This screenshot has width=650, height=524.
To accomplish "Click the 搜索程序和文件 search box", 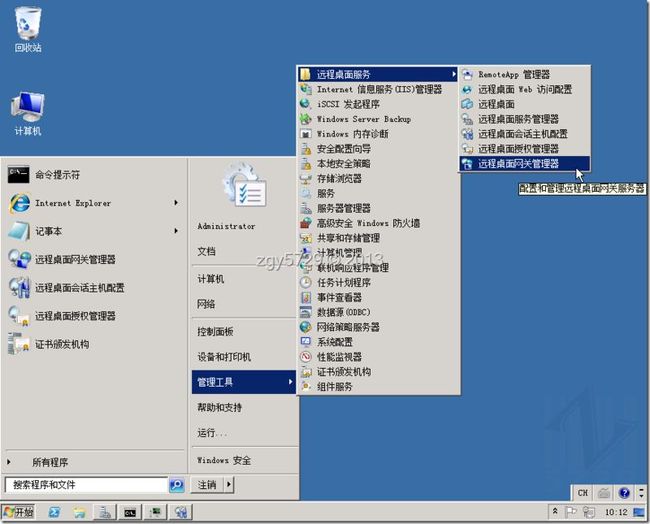I will [86, 485].
